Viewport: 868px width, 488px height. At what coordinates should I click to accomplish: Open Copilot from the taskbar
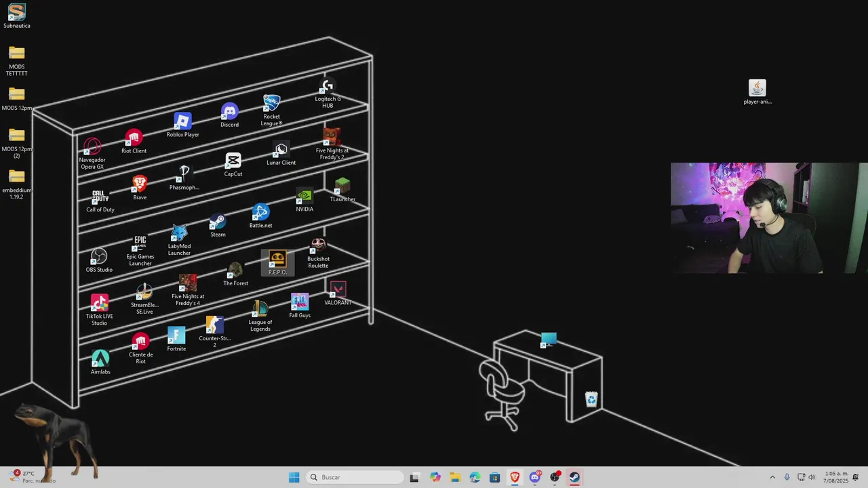tap(435, 477)
